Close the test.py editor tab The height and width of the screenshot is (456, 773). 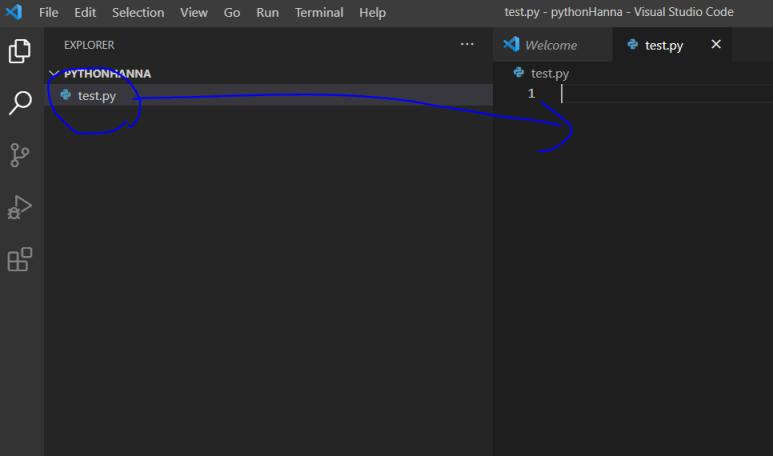(716, 44)
